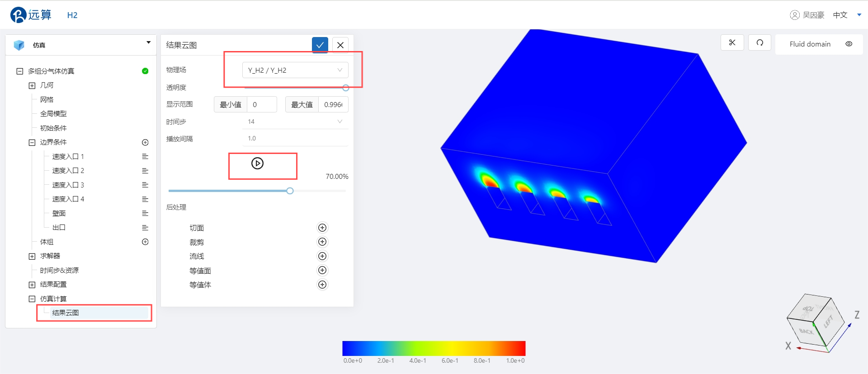Click the orientation cube BACK face
The width and height of the screenshot is (868, 374).
pyautogui.click(x=806, y=332)
